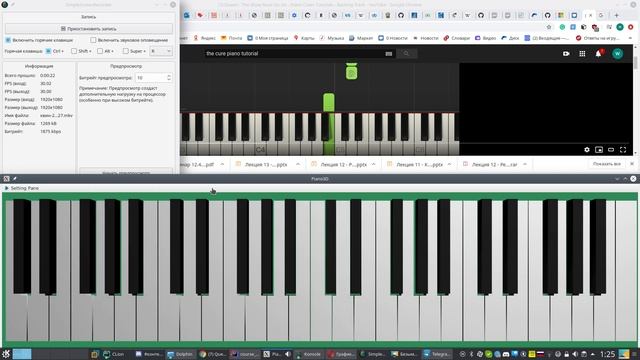Show hidden system tray icons arrow
The width and height of the screenshot is (640, 360).
(593, 354)
